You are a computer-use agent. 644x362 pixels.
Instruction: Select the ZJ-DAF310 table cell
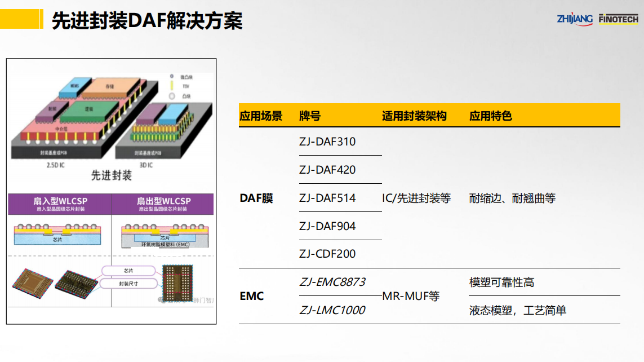[x=327, y=142]
